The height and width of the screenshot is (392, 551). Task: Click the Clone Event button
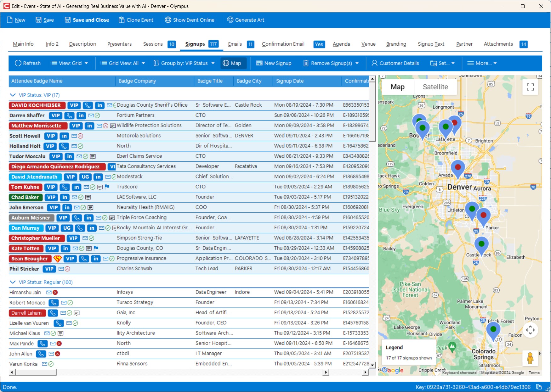pos(136,20)
